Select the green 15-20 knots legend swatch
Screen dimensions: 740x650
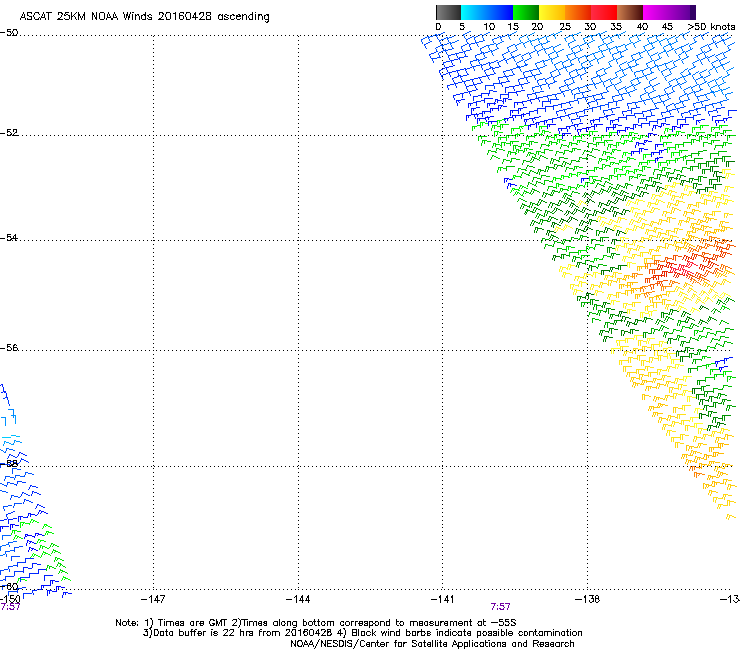coord(526,12)
